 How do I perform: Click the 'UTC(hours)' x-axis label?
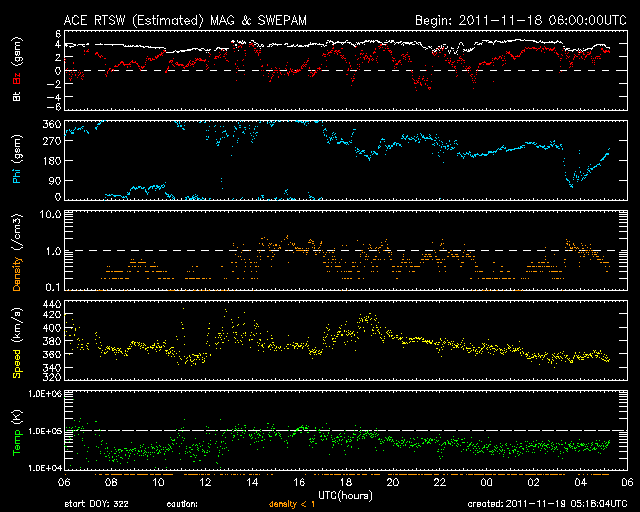pos(345,496)
